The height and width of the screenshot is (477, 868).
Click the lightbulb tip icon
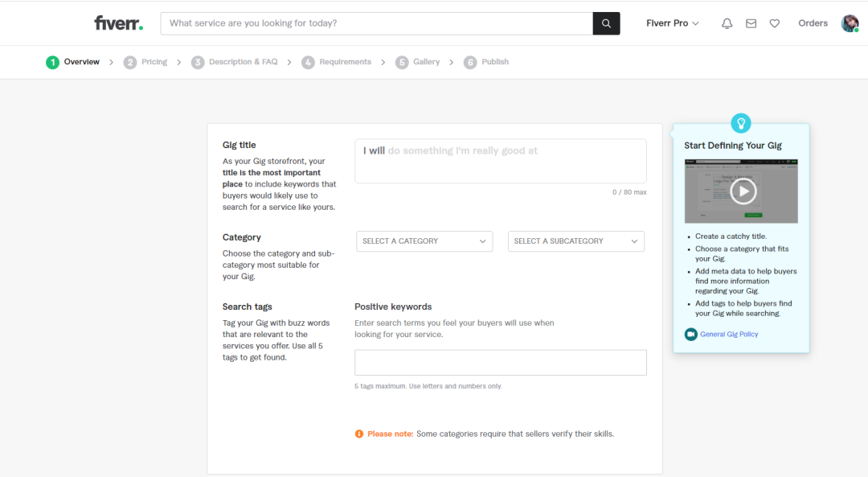(741, 123)
